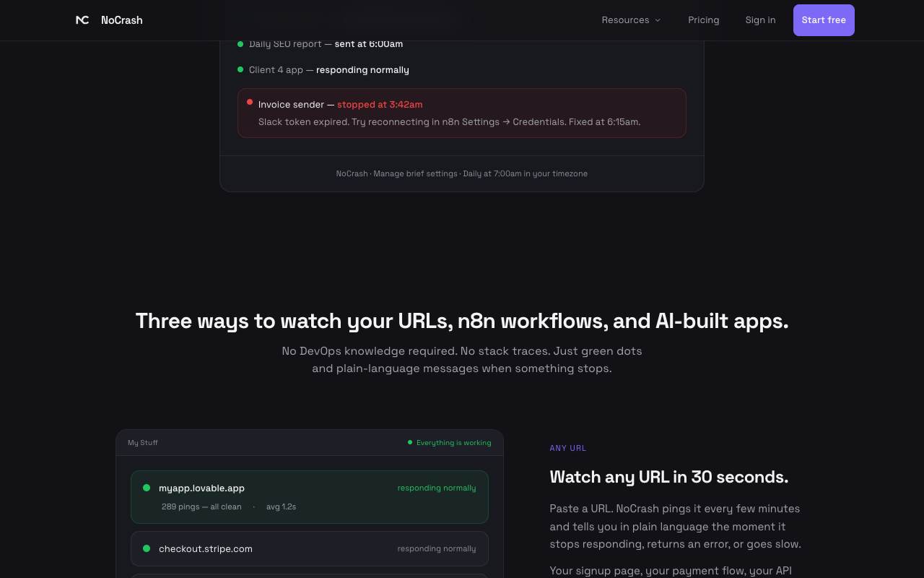Click green dot beside Client 4 app

pos(240,69)
